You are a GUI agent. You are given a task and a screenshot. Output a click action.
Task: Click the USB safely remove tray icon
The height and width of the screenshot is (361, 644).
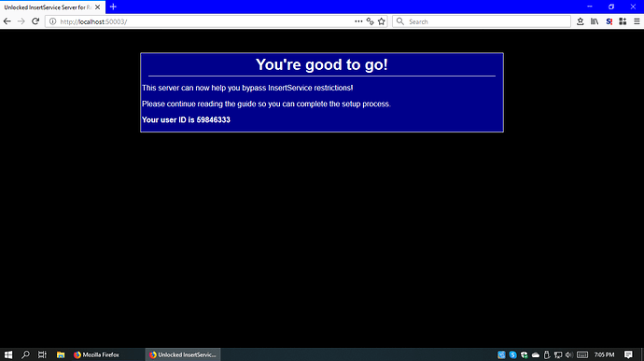tap(547, 354)
